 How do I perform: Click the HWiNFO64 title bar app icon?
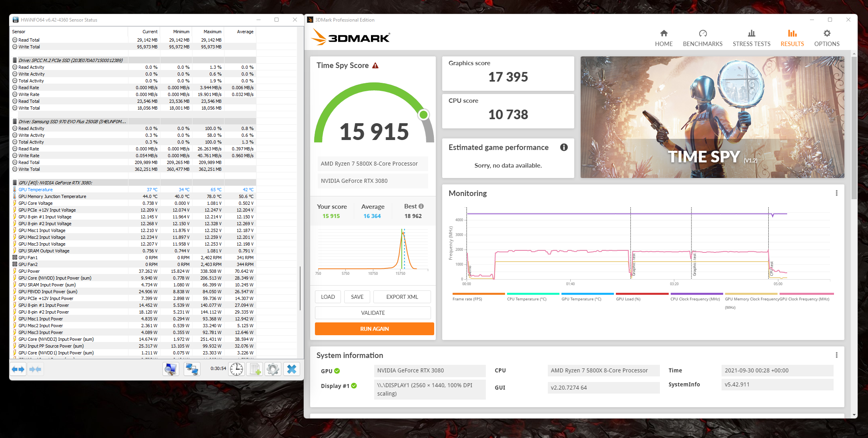point(16,20)
